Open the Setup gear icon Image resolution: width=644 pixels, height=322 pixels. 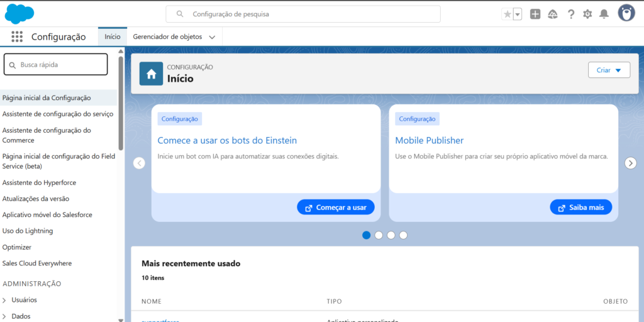(588, 14)
